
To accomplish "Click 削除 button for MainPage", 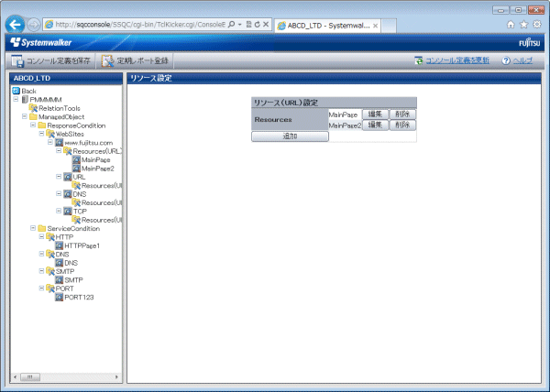I will point(402,114).
